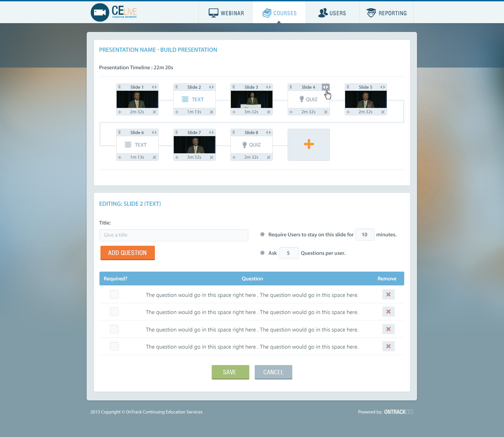This screenshot has width=504, height=437.
Task: Click the large orange plus add-slide tile
Action: pyautogui.click(x=308, y=145)
